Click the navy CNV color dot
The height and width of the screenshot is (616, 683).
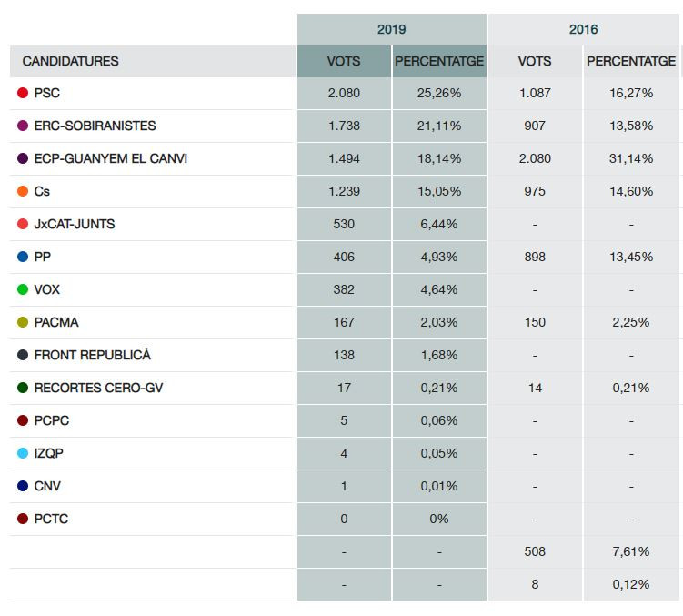tap(23, 486)
